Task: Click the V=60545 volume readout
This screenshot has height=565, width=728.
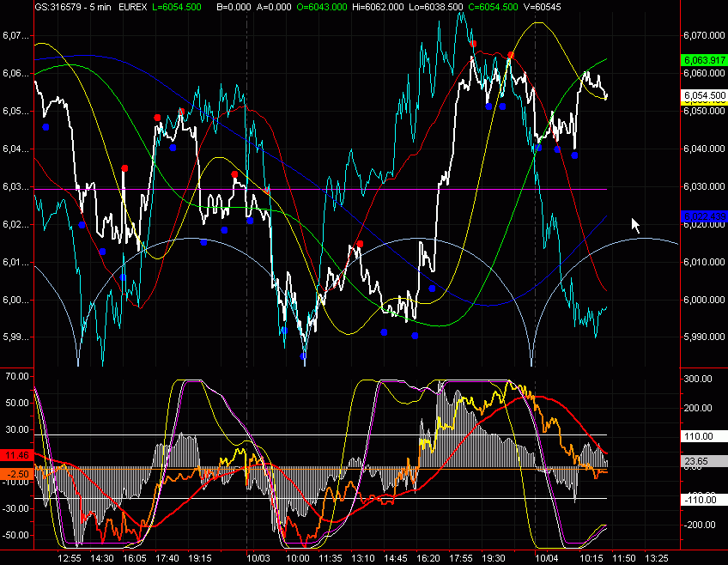Action: (542, 7)
